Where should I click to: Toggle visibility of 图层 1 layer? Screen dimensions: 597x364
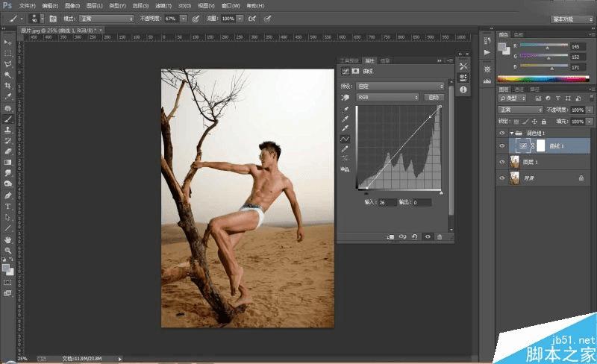click(x=501, y=162)
